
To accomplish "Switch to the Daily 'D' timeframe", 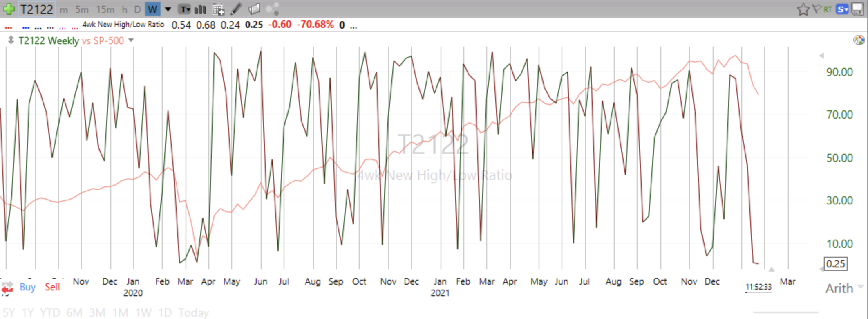I will pos(138,9).
